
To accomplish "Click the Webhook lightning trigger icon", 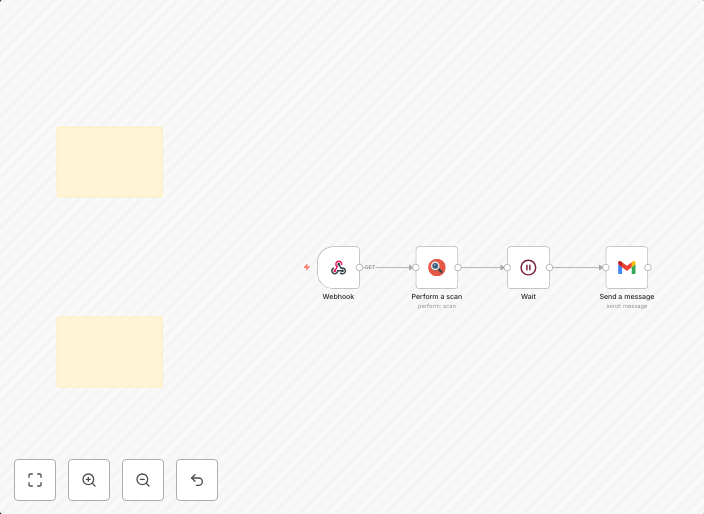I will pyautogui.click(x=307, y=267).
